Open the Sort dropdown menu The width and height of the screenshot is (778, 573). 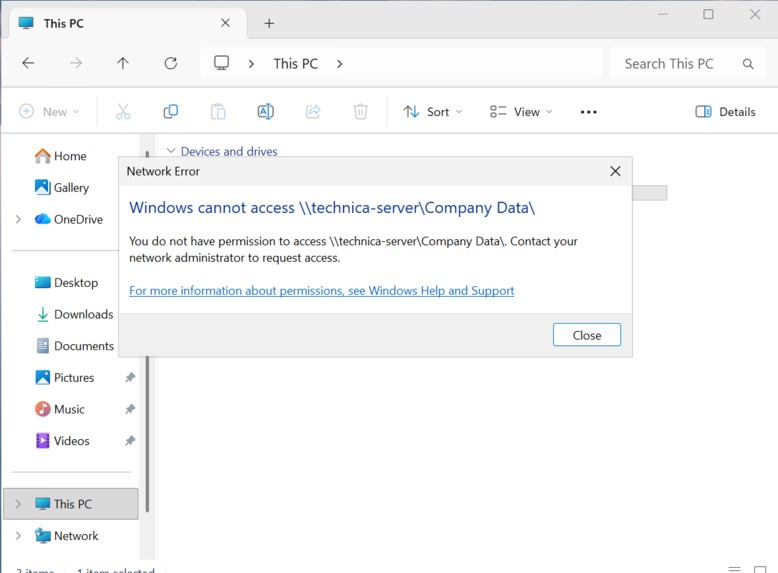pos(433,112)
